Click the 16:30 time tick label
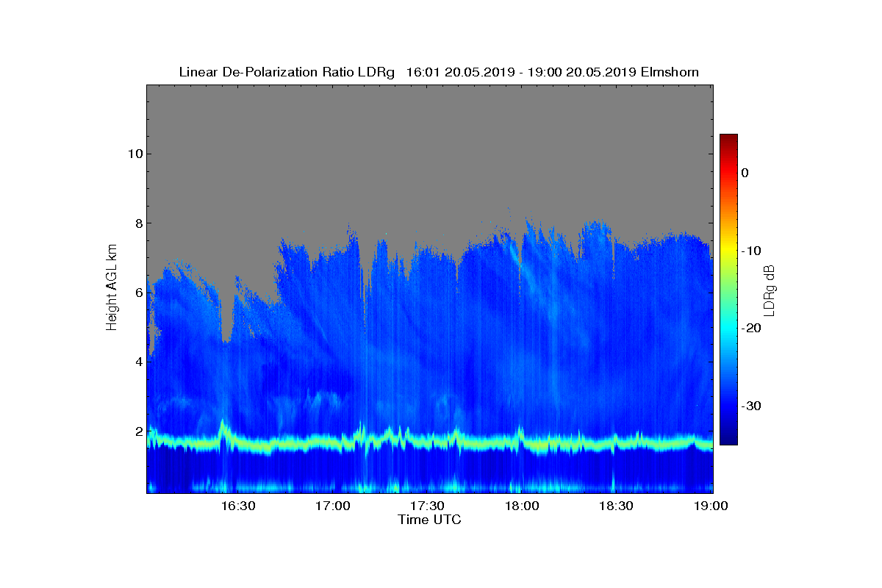The height and width of the screenshot is (588, 882). point(238,506)
